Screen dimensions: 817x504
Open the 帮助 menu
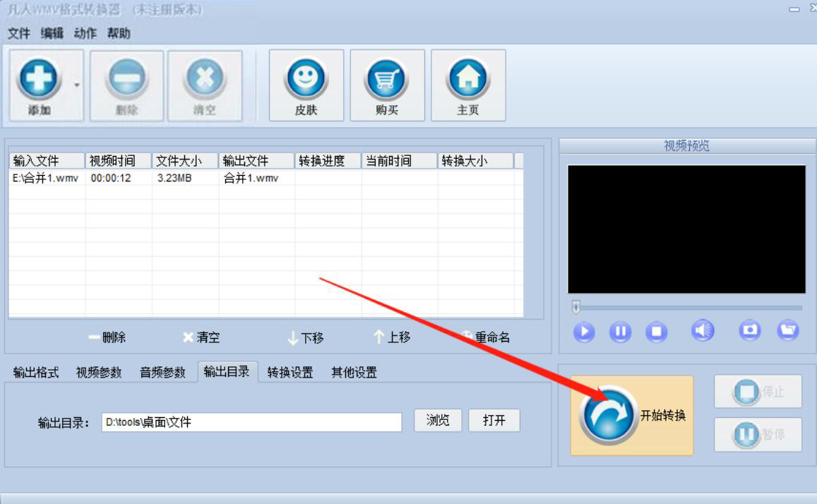tap(118, 33)
